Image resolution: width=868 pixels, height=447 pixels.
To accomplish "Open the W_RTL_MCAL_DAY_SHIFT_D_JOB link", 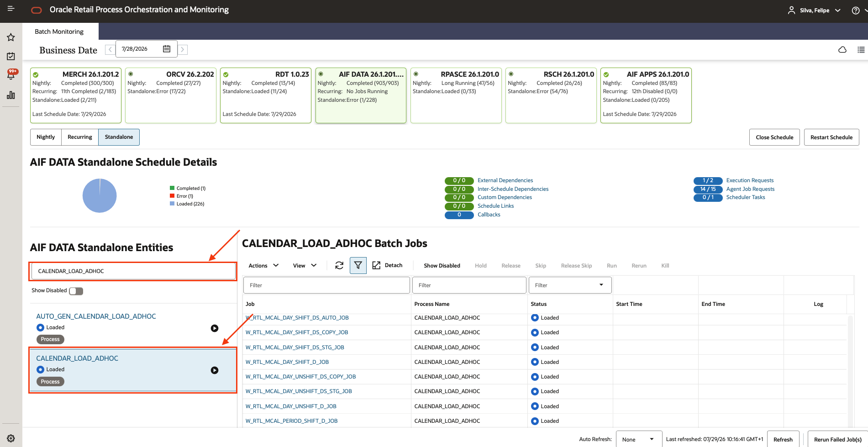I will pyautogui.click(x=287, y=362).
